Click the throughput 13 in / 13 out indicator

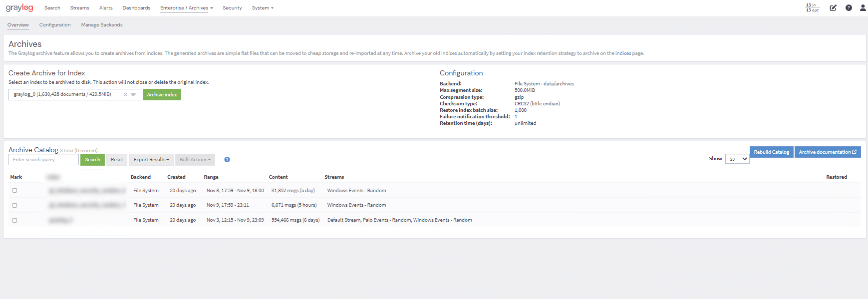coord(812,8)
